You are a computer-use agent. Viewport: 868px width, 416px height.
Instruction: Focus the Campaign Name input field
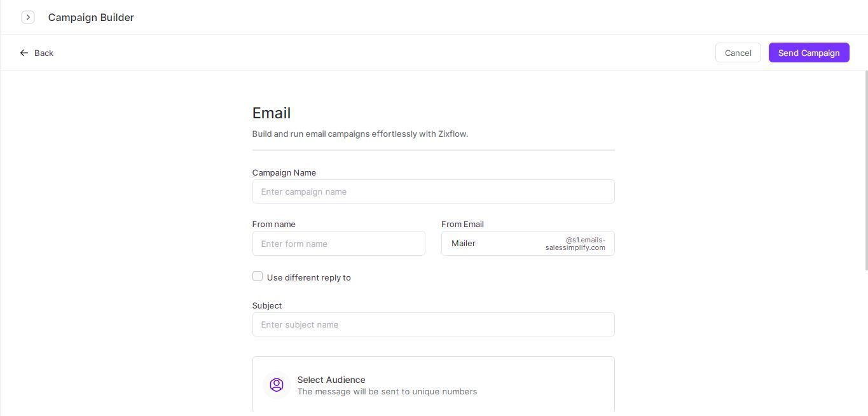click(433, 191)
